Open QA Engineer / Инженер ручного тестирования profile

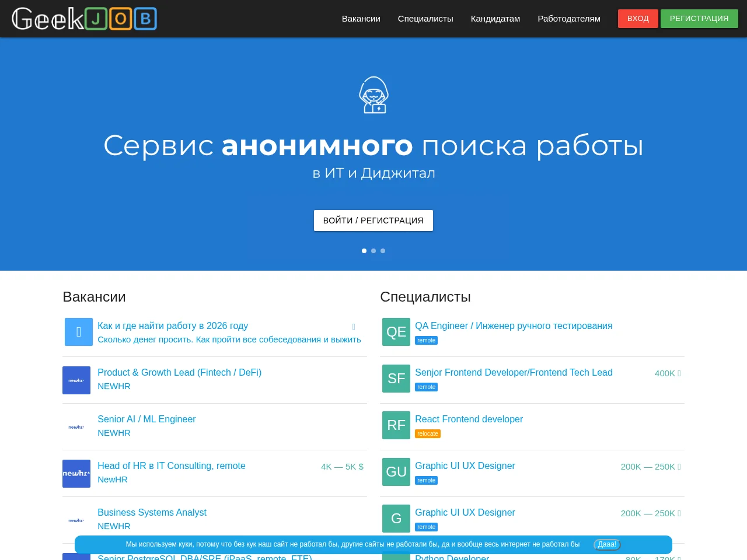(x=514, y=325)
